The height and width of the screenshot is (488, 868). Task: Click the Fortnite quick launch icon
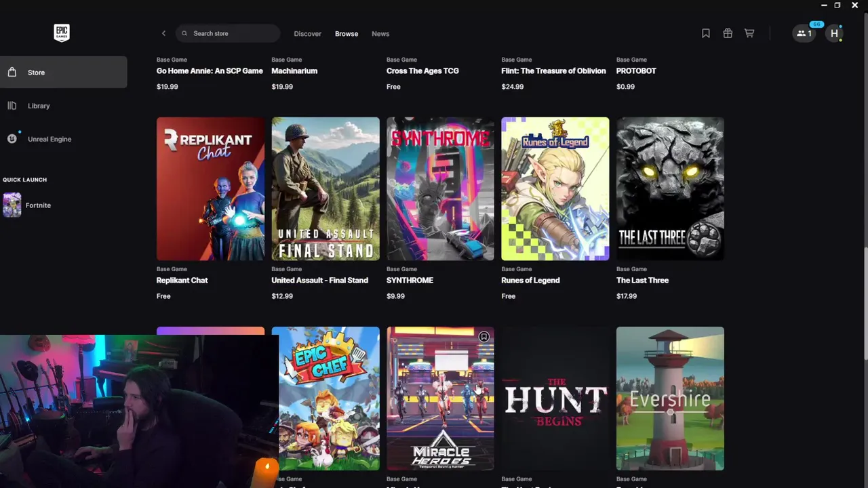12,205
